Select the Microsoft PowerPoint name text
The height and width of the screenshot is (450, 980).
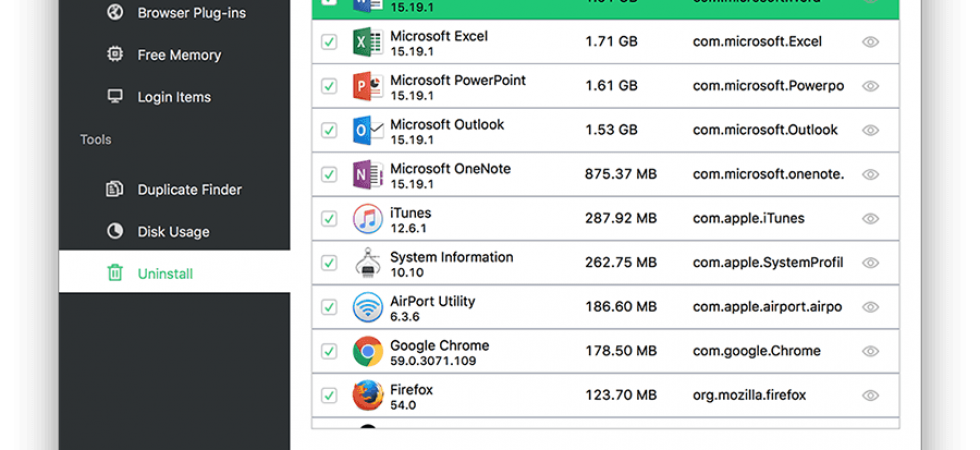tap(458, 81)
